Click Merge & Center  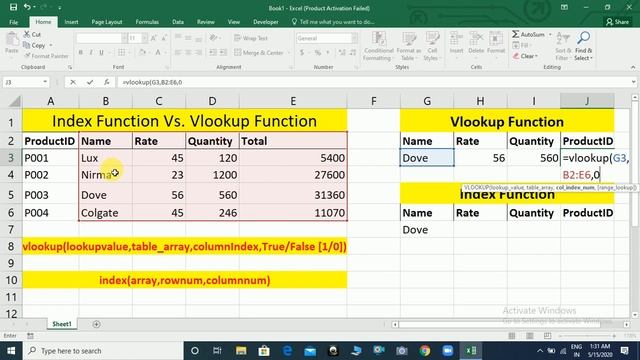[259, 53]
